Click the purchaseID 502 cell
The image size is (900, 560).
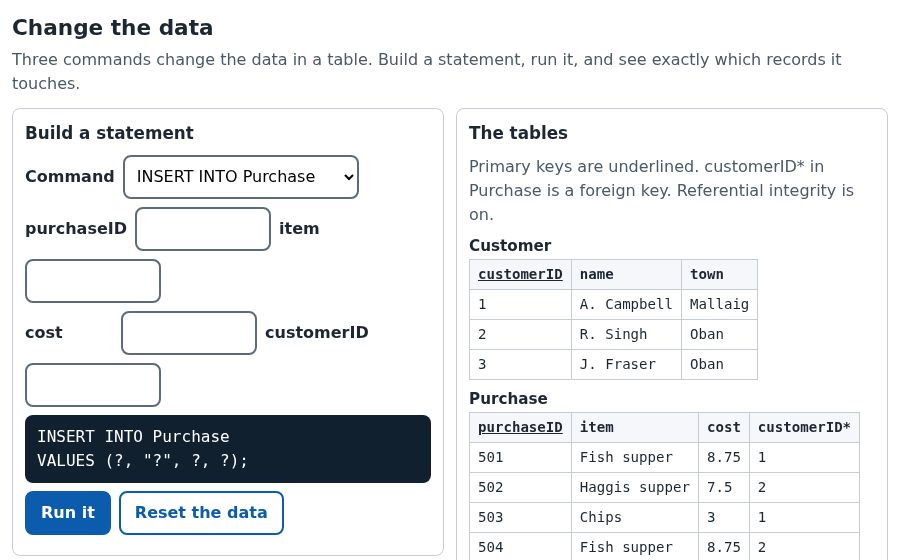click(x=520, y=488)
